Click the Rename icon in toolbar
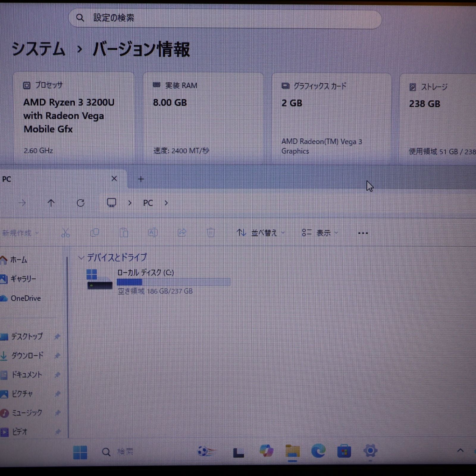 pos(153,233)
